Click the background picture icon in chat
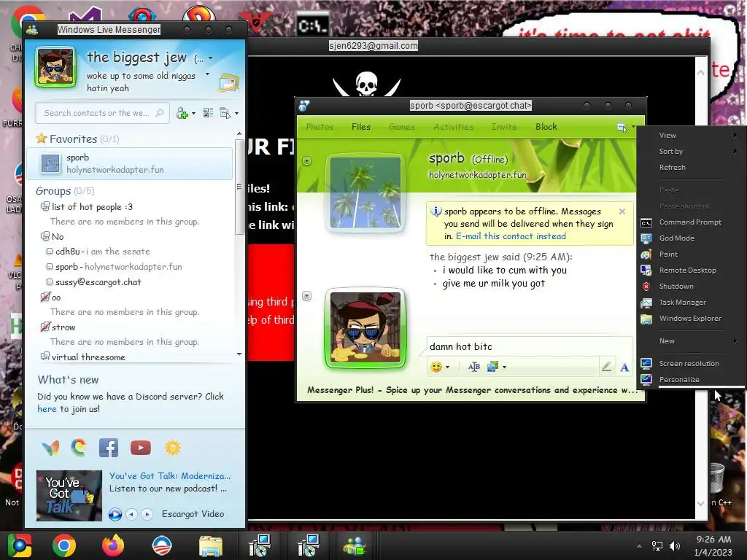This screenshot has height=560, width=747. 492,367
